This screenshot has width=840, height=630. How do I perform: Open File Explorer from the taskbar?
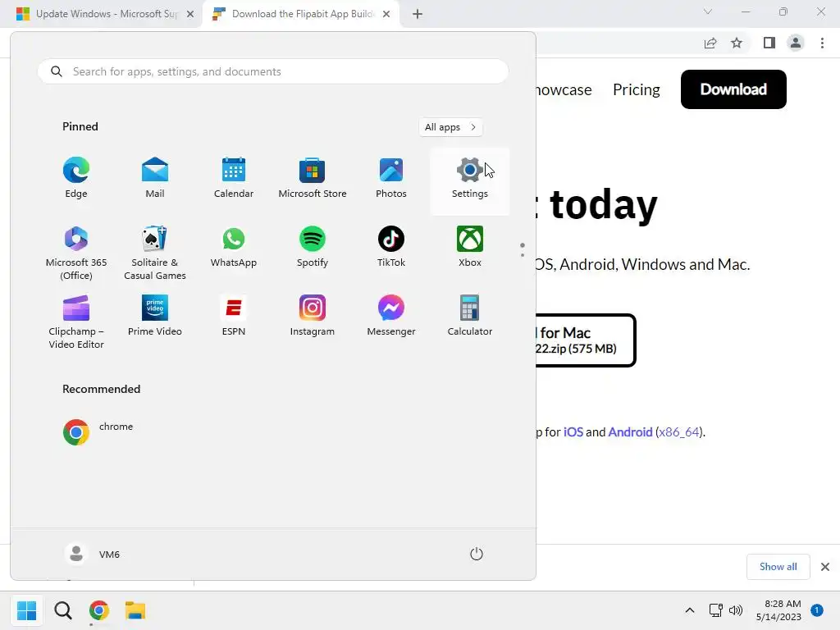135,610
